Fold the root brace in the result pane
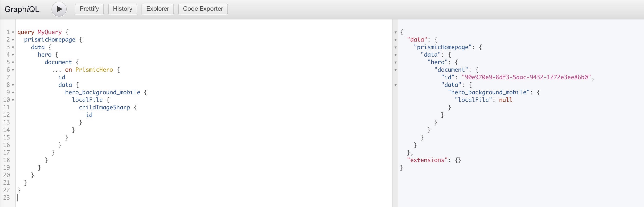This screenshot has height=207, width=644. 395,33
